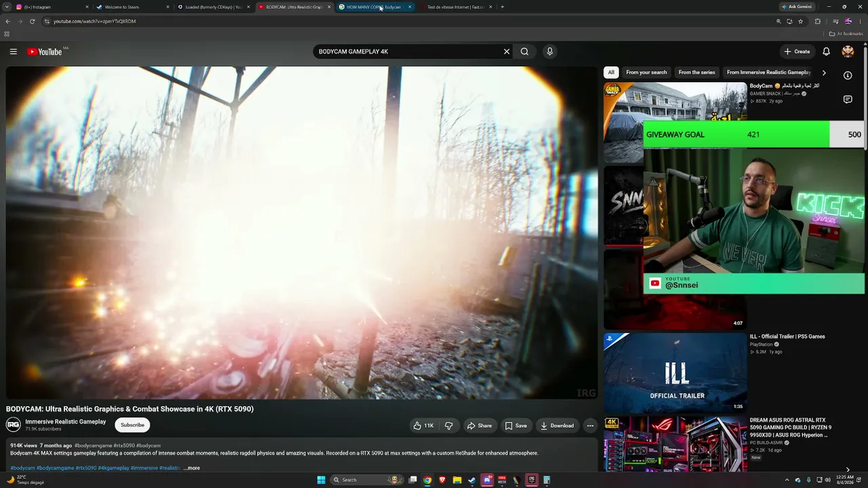
Task: Select From Immersive Realistic Gameplay chip
Action: (x=768, y=73)
